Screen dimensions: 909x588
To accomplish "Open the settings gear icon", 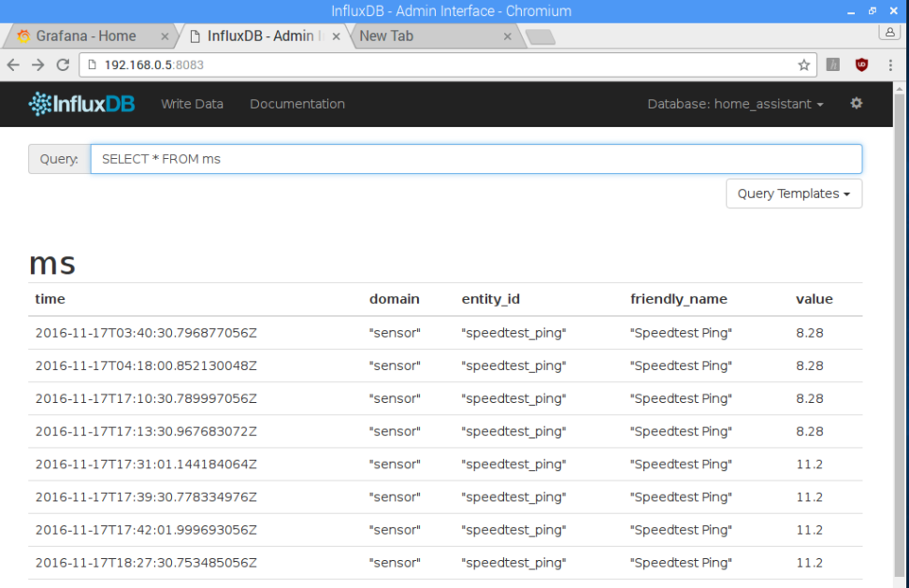I will (856, 104).
